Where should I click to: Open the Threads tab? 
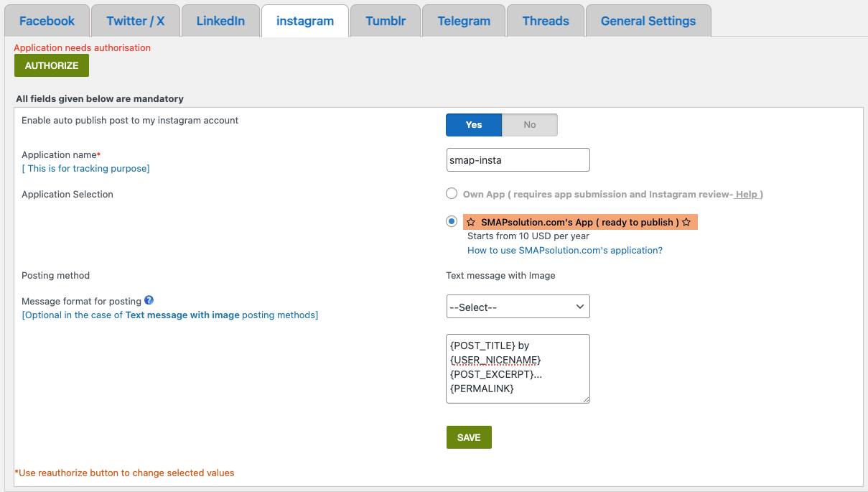pos(546,21)
